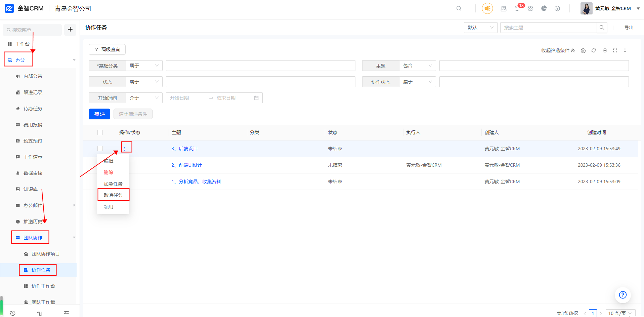Screen dimensions: 644x317
Task: Open the contacts icon in header
Action: [x=503, y=9]
